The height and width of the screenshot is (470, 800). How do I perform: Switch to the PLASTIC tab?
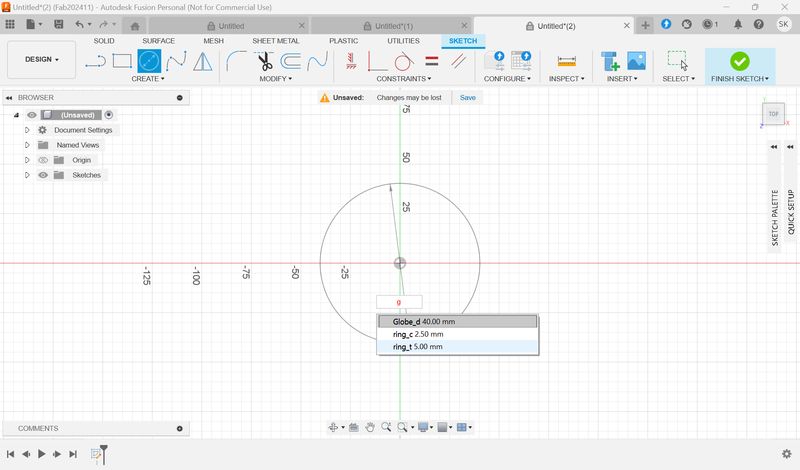tap(343, 41)
